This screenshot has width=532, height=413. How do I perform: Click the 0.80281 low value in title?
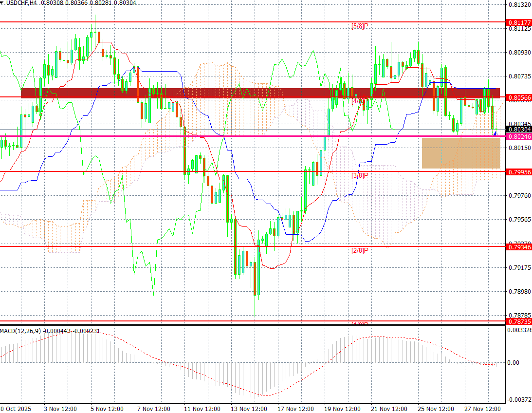coord(101,3)
